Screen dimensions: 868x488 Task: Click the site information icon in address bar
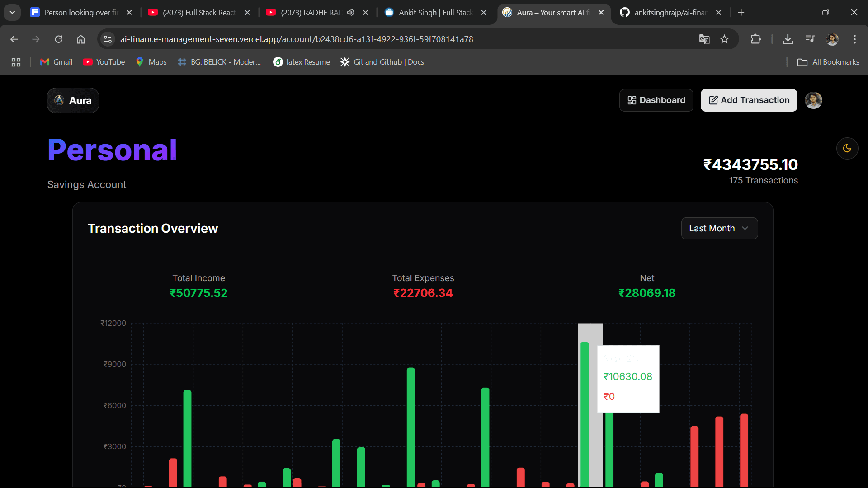click(108, 39)
